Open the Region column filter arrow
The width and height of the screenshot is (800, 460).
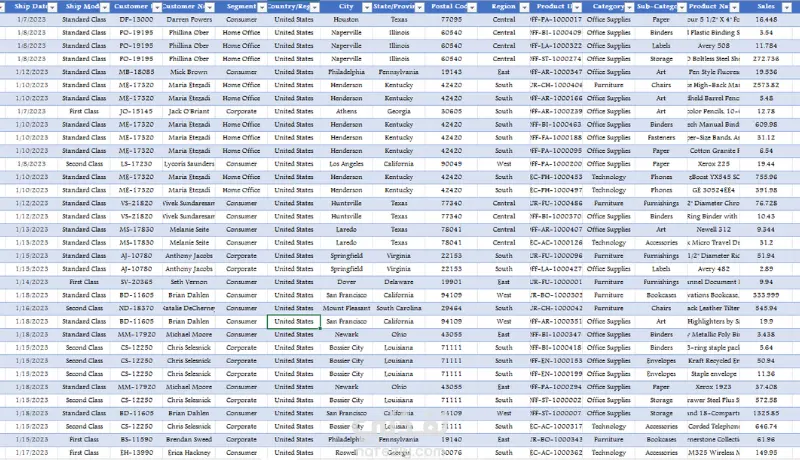524,7
